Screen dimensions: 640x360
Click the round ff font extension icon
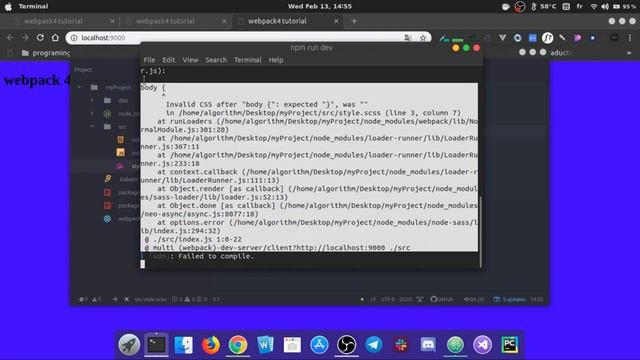[547, 38]
